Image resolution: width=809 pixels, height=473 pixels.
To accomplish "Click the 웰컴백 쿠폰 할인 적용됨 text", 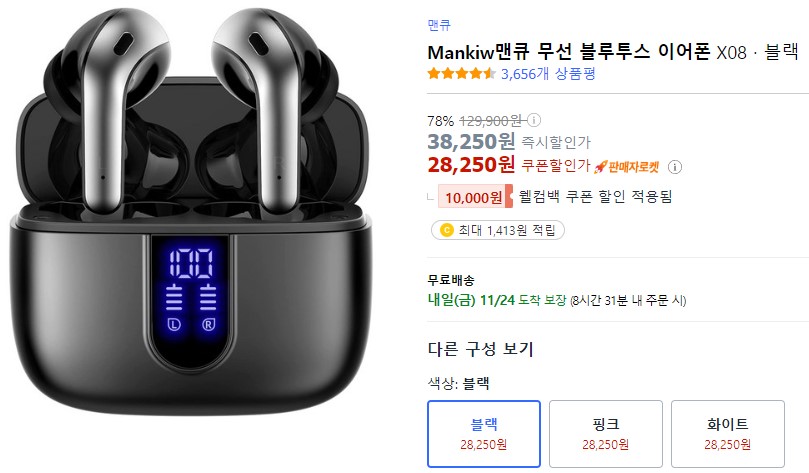I will (x=595, y=197).
